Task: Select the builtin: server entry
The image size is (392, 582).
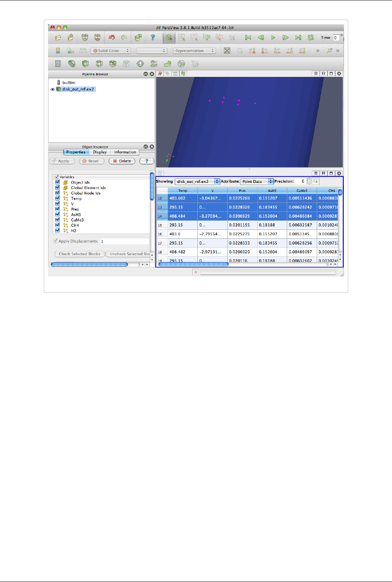Action: tap(69, 83)
